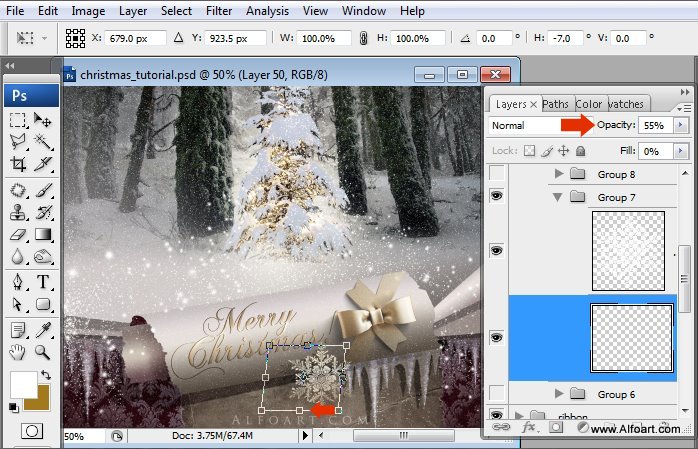The height and width of the screenshot is (449, 698).
Task: Select the Hand tool
Action: [18, 352]
